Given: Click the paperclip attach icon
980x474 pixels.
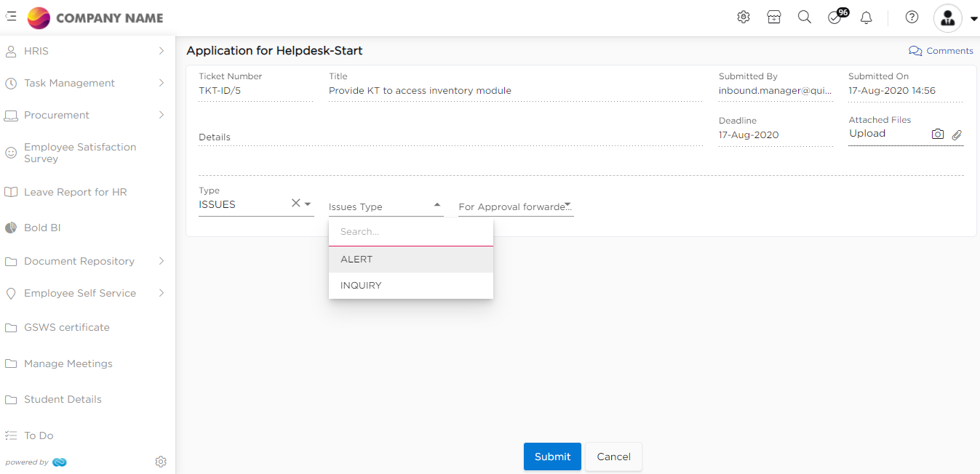Looking at the screenshot, I should click(x=957, y=134).
